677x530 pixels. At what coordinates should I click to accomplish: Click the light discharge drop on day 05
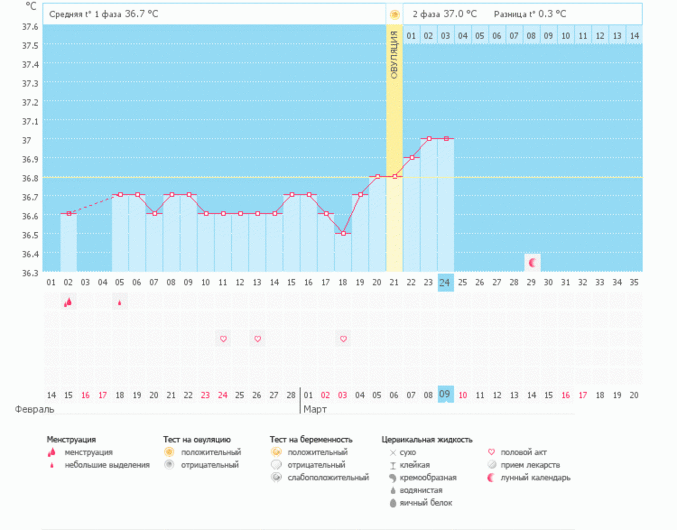click(120, 302)
